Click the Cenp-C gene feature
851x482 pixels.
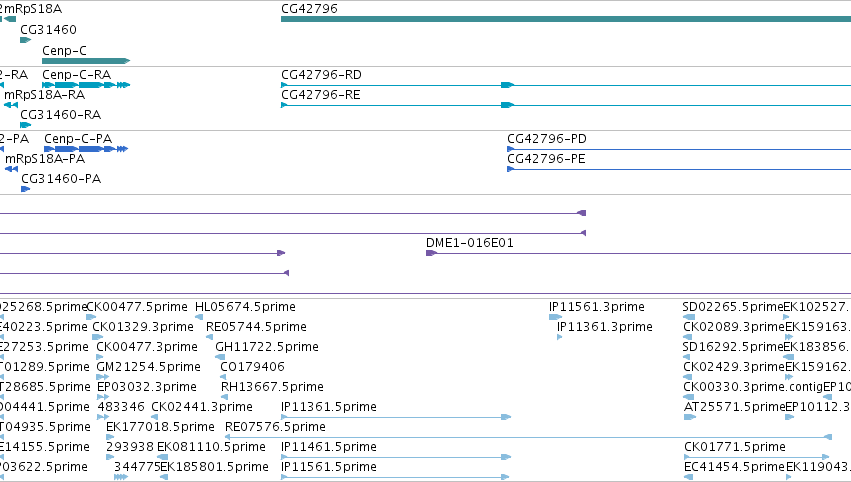point(86,61)
